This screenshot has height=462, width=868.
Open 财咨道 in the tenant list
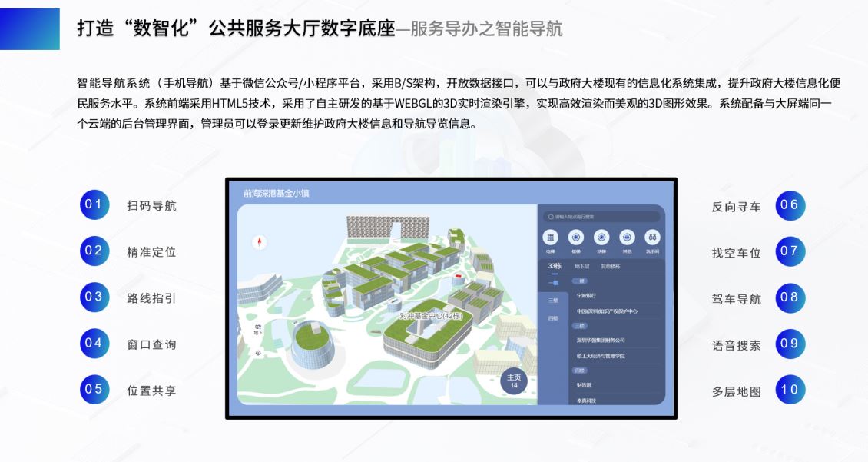click(x=584, y=385)
